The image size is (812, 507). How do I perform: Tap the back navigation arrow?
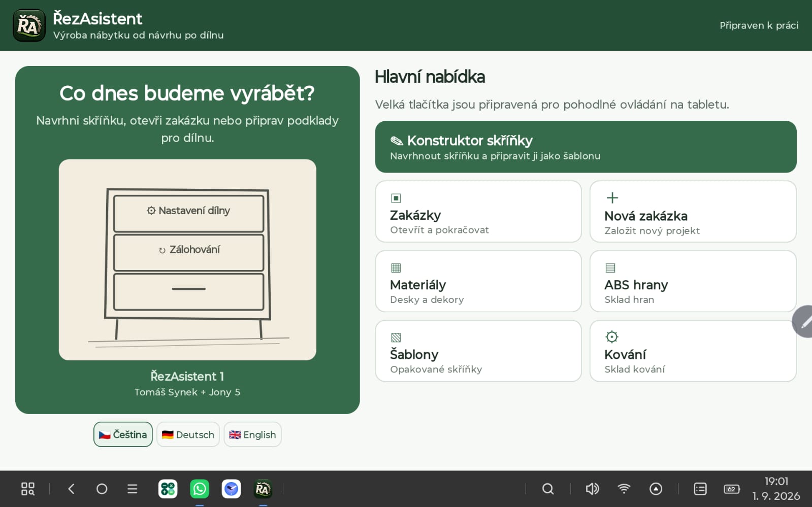coord(71,489)
